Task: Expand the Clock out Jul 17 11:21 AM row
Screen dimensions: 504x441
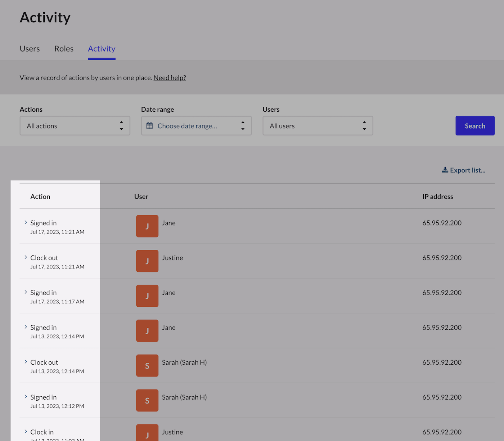Action: point(26,257)
